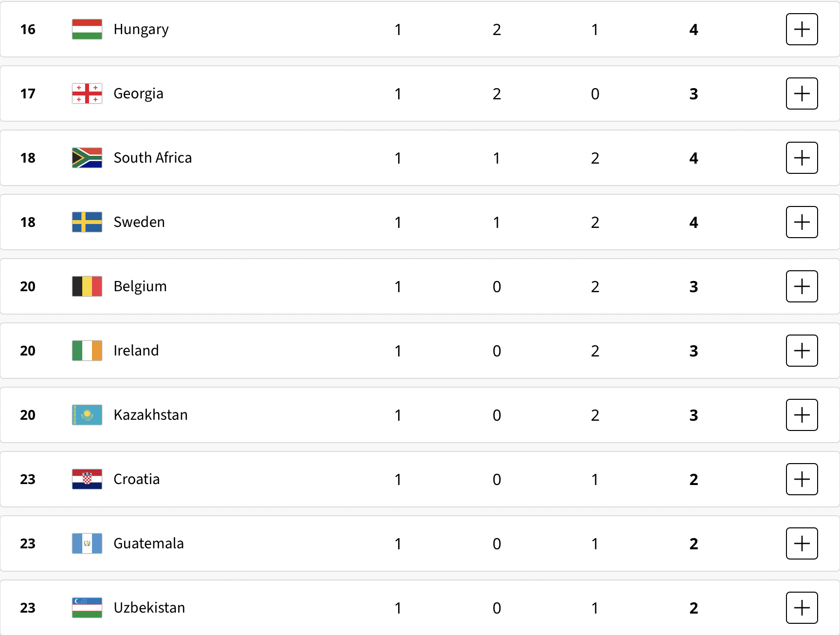Viewport: 840px width, 635px height.
Task: Expand Uzbekistan's medal details
Action: (x=802, y=608)
